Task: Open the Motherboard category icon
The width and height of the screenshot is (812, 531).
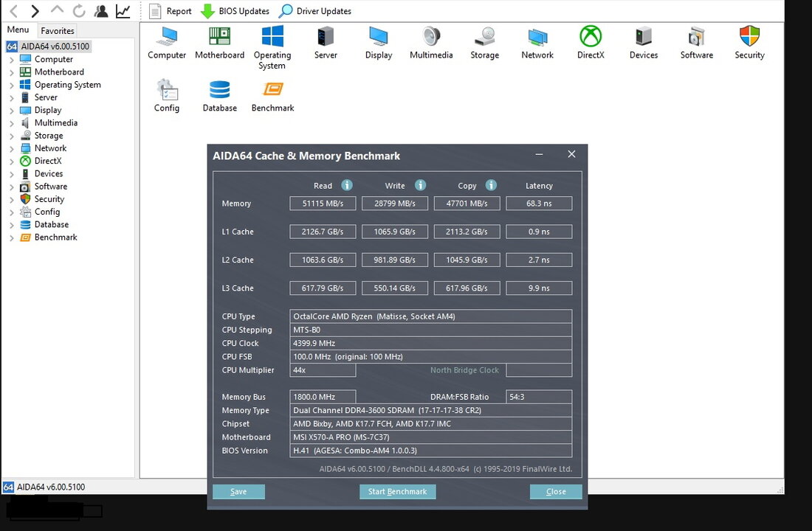Action: pyautogui.click(x=219, y=43)
